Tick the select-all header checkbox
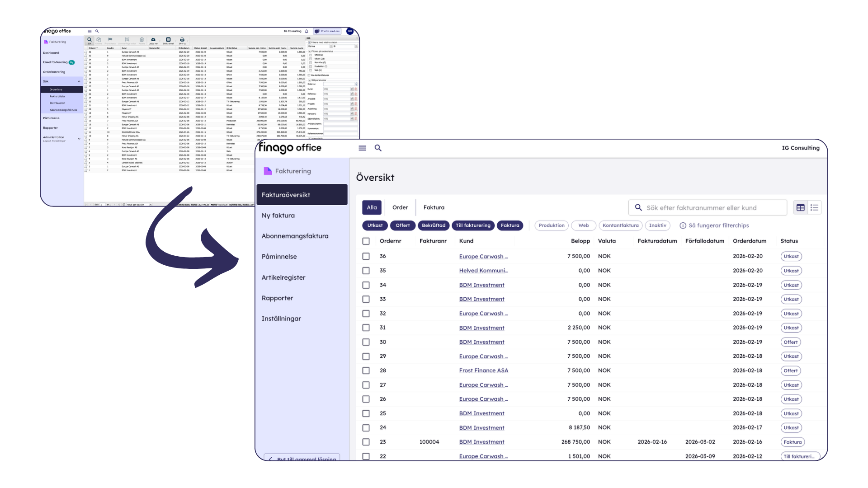868x488 pixels. [x=366, y=241]
